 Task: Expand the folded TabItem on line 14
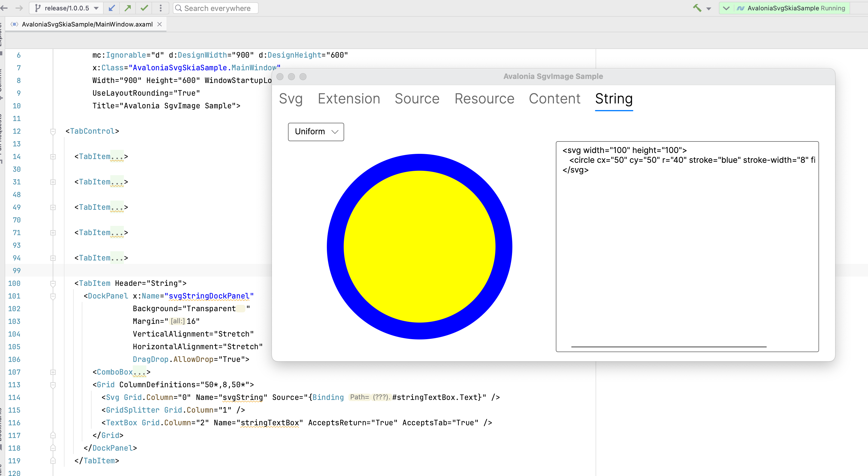pos(53,157)
